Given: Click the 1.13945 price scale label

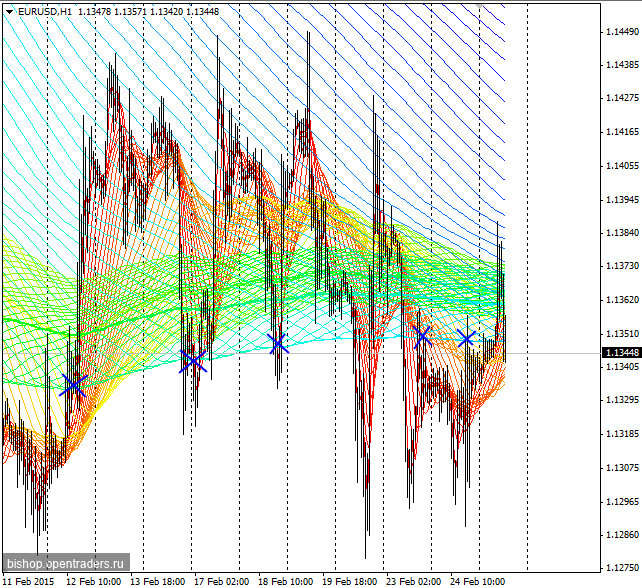Looking at the screenshot, I should (622, 199).
